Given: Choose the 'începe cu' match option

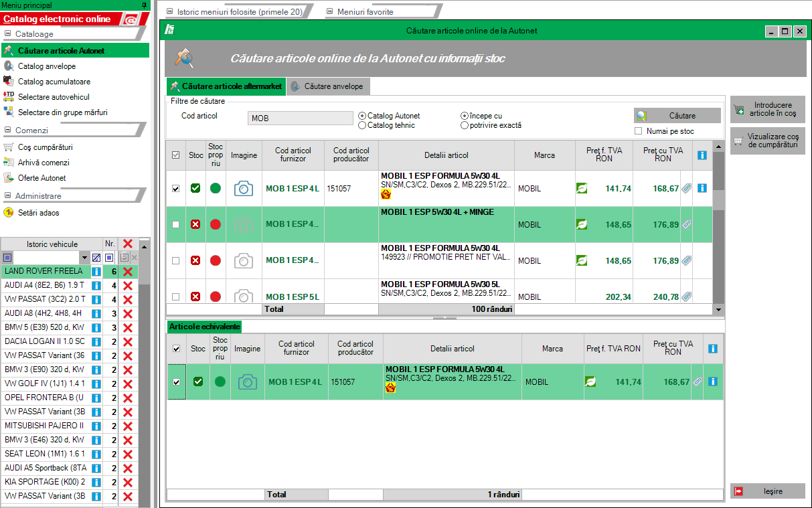Looking at the screenshot, I should coord(465,116).
